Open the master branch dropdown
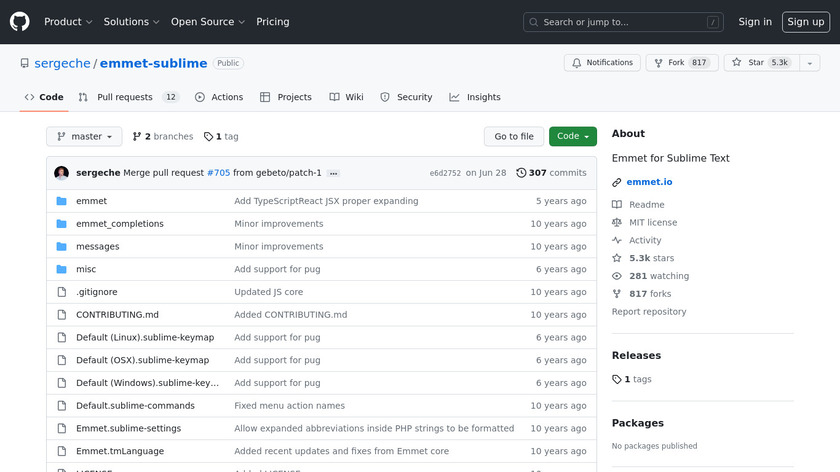 click(84, 136)
